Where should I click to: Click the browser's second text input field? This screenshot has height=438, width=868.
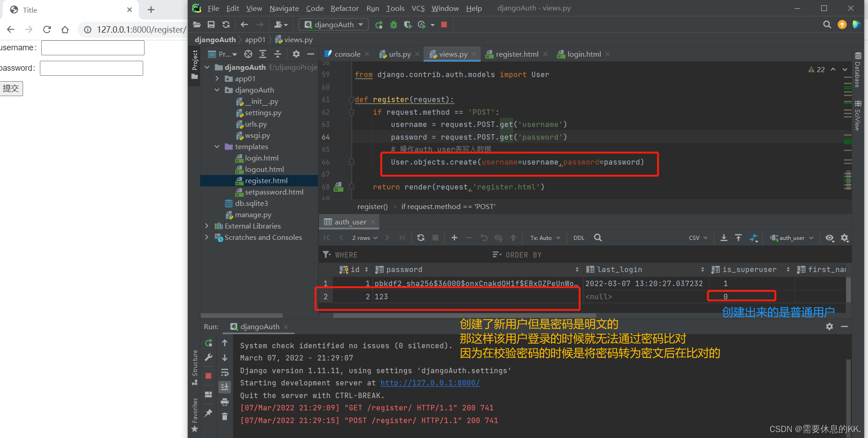(x=92, y=68)
